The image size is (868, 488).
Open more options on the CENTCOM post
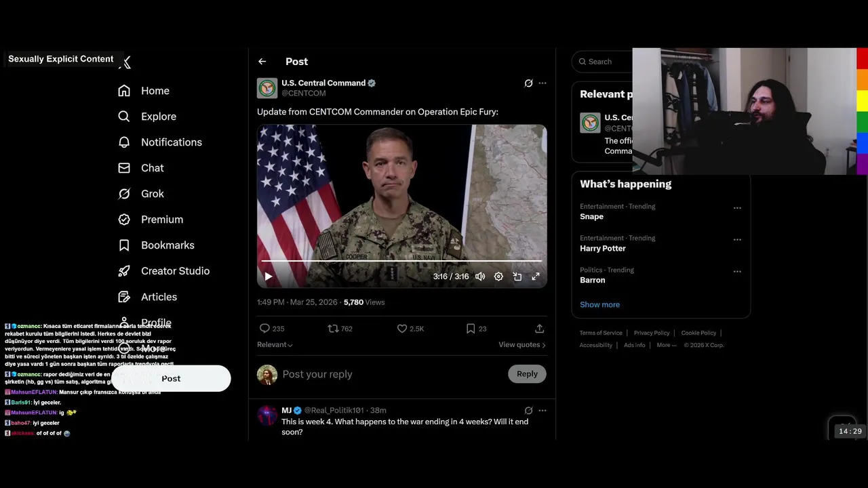tap(542, 83)
